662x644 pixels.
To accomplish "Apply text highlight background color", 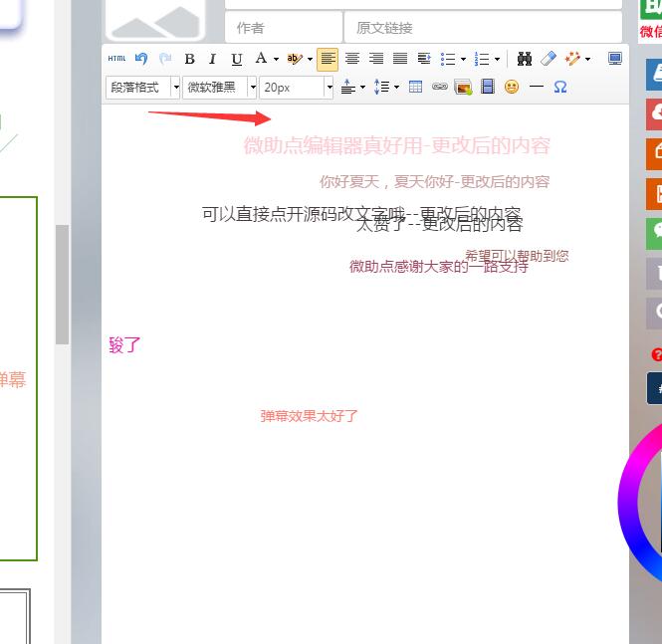I will click(x=295, y=59).
